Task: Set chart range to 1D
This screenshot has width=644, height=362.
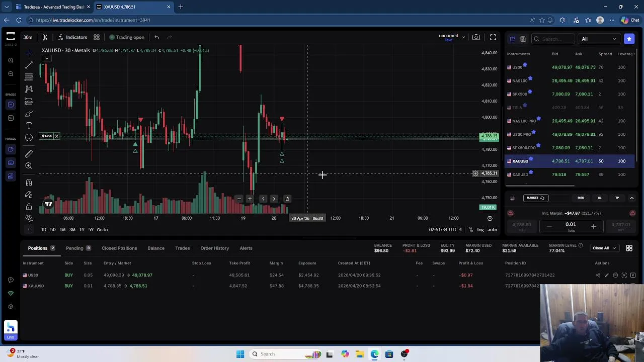Action: pyautogui.click(x=43, y=230)
